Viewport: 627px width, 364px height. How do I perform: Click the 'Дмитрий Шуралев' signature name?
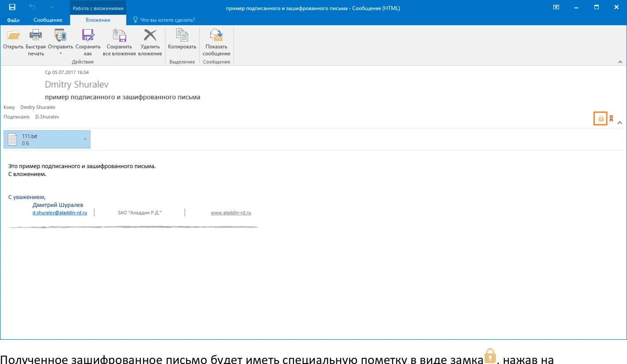pos(58,205)
